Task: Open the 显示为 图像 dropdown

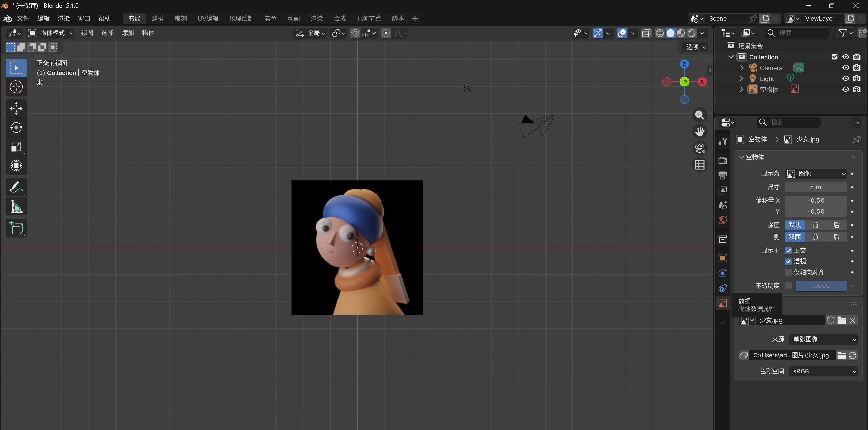Action: (x=816, y=174)
